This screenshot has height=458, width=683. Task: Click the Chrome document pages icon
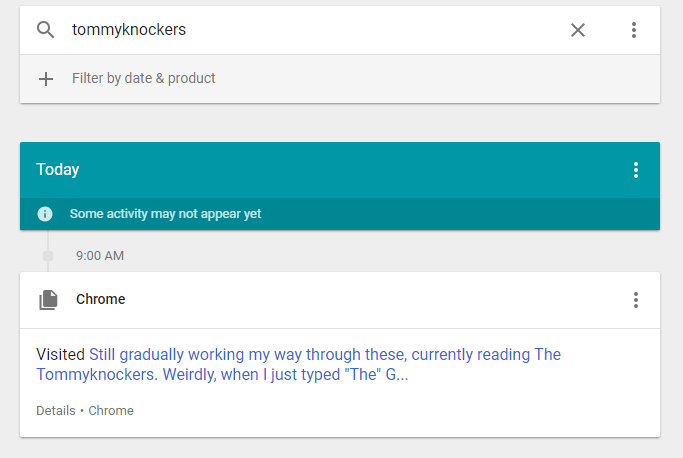48,300
